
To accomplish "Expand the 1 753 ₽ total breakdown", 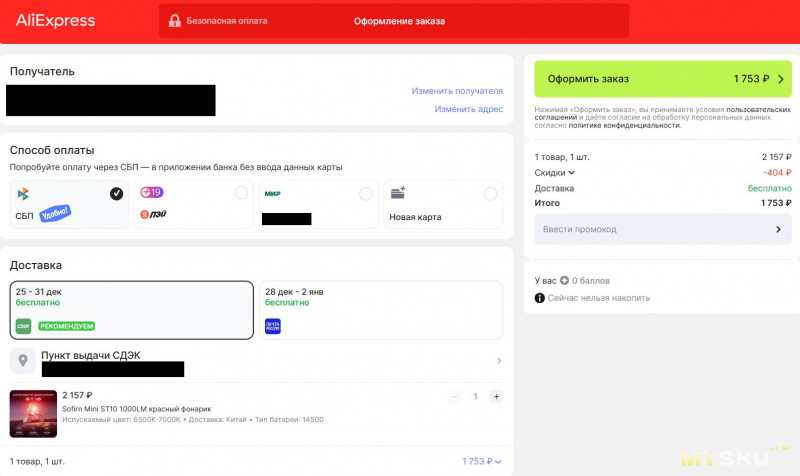I will click(482, 461).
